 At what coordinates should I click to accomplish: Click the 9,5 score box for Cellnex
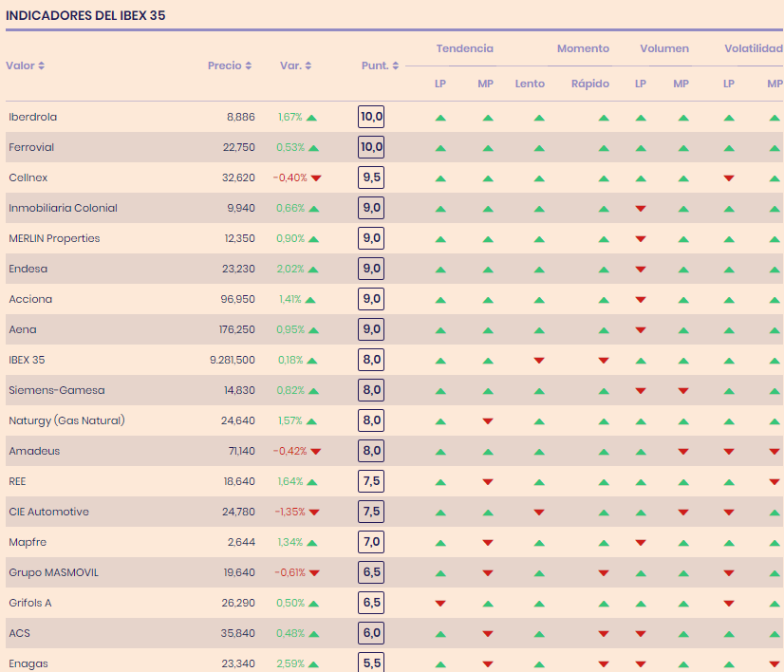tap(371, 178)
